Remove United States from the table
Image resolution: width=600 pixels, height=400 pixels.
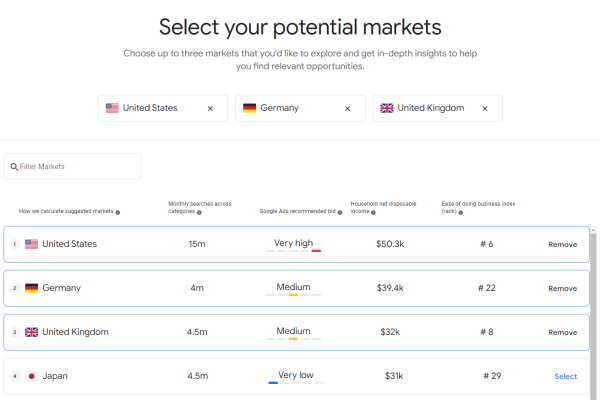click(x=562, y=244)
